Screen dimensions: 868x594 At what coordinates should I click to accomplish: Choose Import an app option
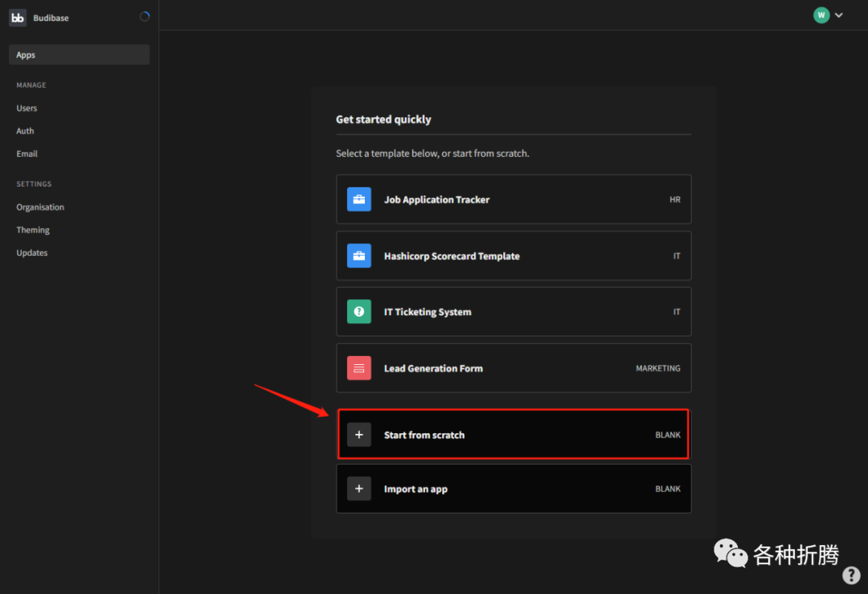(514, 489)
